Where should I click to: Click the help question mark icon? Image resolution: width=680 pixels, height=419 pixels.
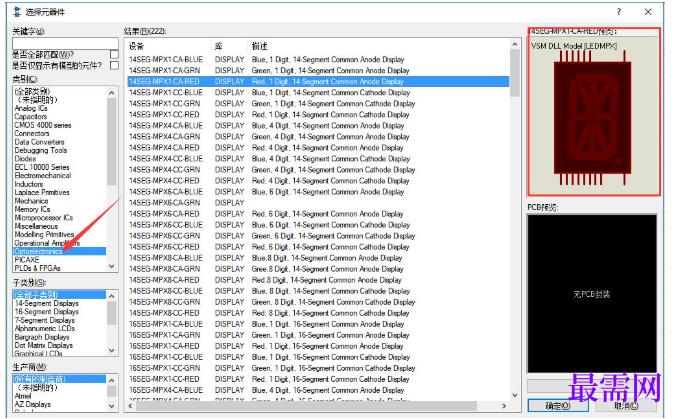tap(618, 12)
